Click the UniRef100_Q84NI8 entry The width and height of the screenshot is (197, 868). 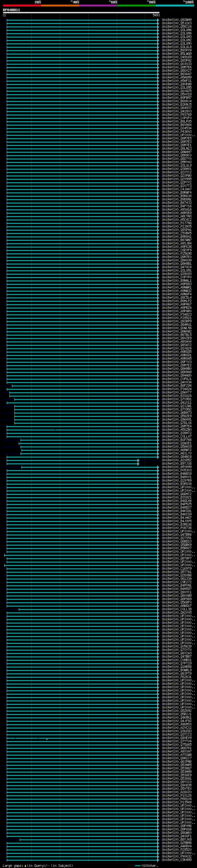point(177,457)
